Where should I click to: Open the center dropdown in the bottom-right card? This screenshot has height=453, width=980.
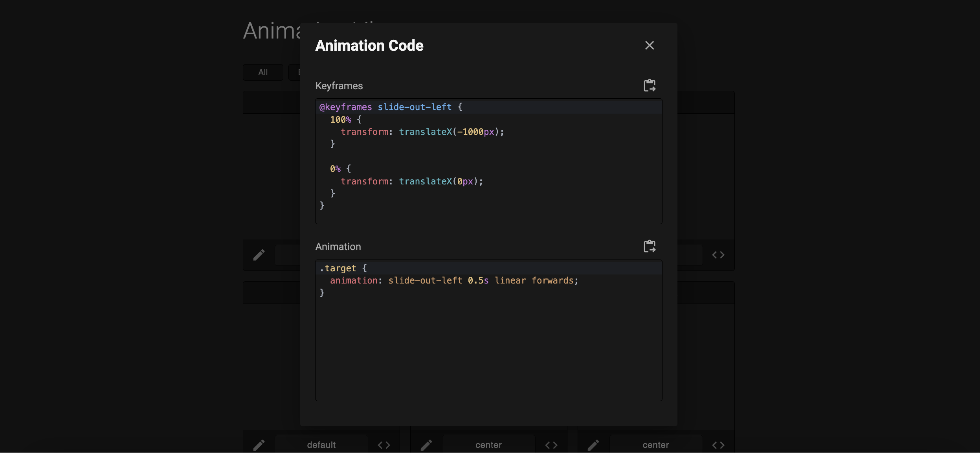pyautogui.click(x=656, y=445)
